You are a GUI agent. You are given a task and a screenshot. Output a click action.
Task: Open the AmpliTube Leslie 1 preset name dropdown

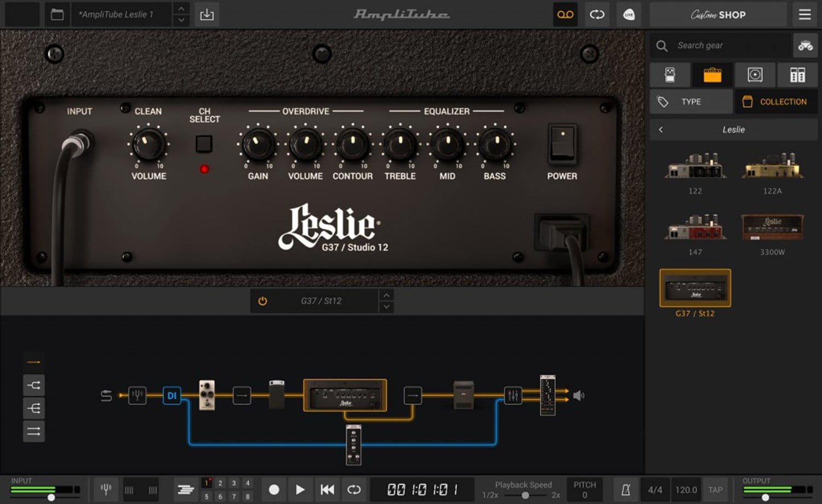coord(122,15)
